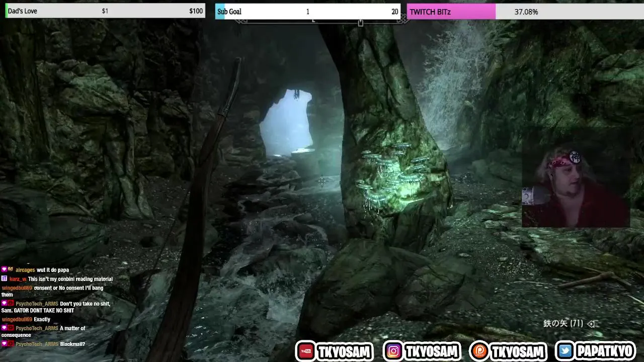Screen dimensions: 644x362
Task: Click the purple bits badge next to aircages
Action: click(4, 270)
